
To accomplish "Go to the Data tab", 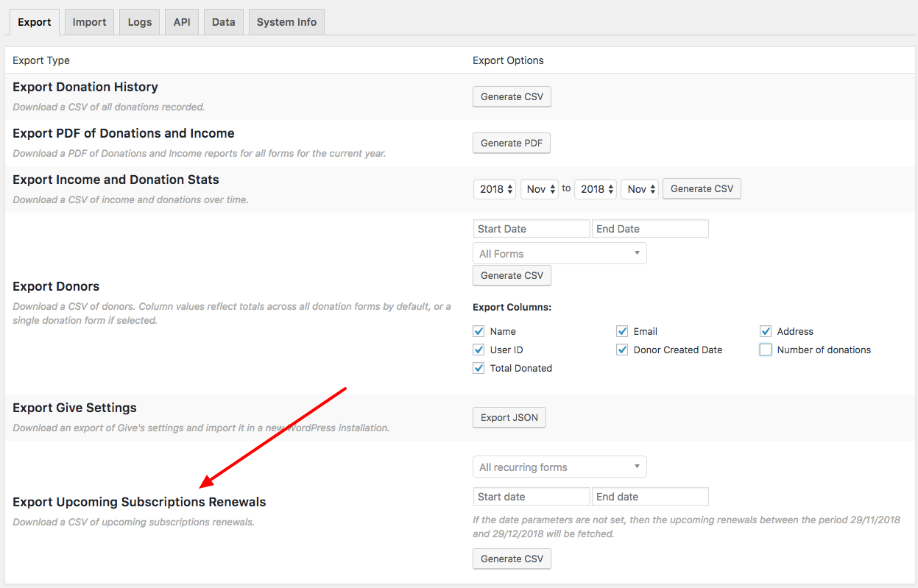I will click(x=223, y=22).
